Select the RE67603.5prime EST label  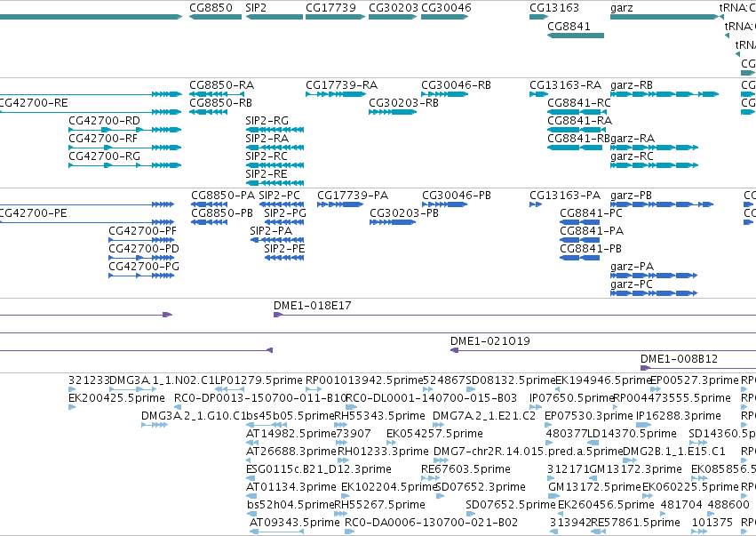click(x=466, y=469)
